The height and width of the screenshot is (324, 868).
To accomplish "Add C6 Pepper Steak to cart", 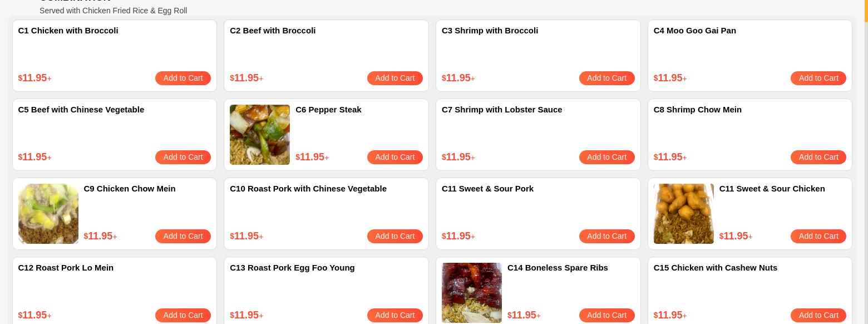I will click(x=394, y=157).
